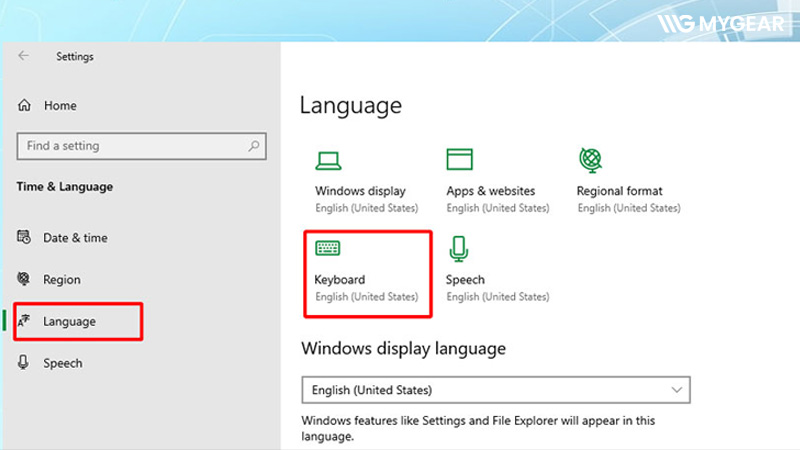
Task: Select Date & time in the sidebar
Action: coord(74,238)
